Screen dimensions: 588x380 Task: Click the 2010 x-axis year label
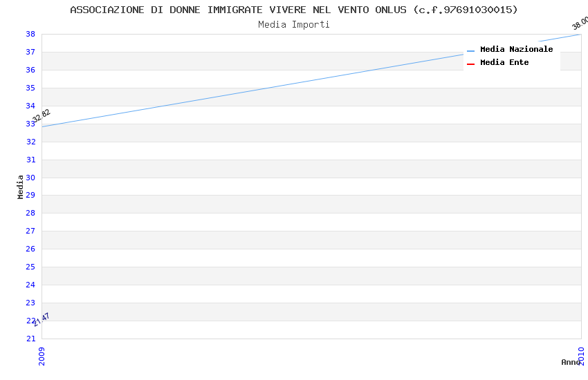pyautogui.click(x=581, y=356)
